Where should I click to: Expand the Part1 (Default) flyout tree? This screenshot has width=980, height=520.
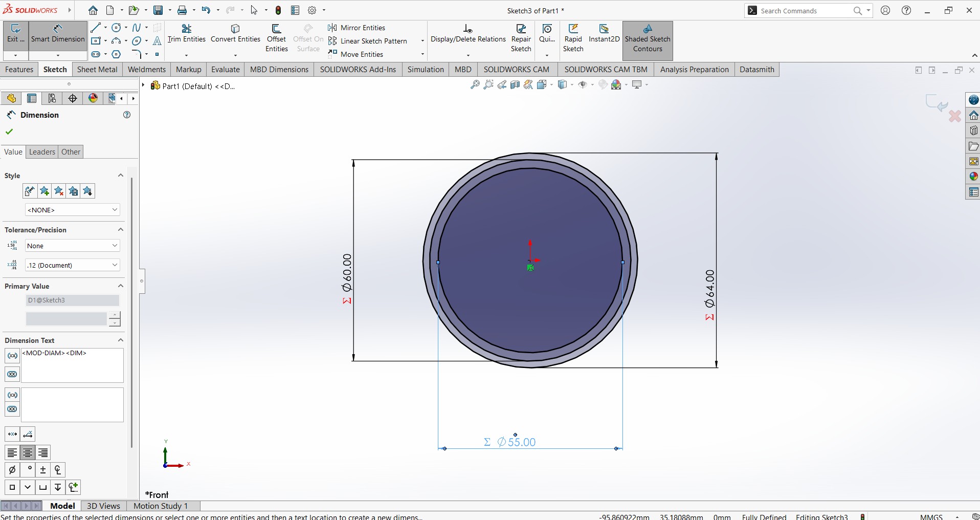(144, 85)
